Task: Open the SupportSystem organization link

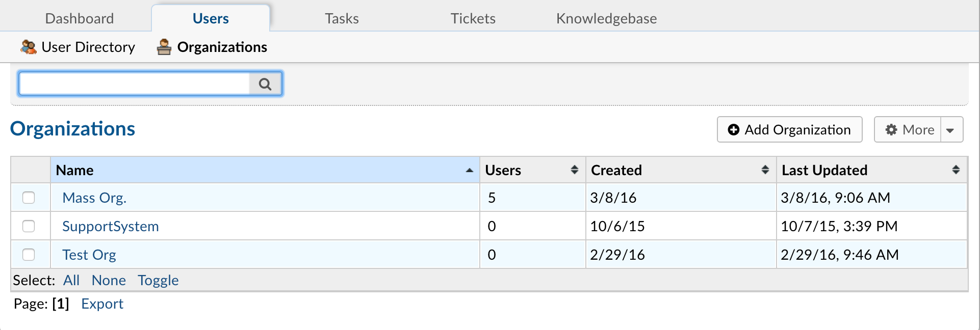Action: point(111,226)
